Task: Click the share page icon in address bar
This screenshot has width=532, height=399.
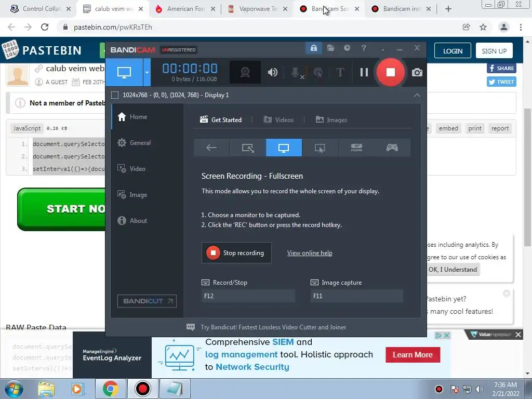Action: [467, 27]
